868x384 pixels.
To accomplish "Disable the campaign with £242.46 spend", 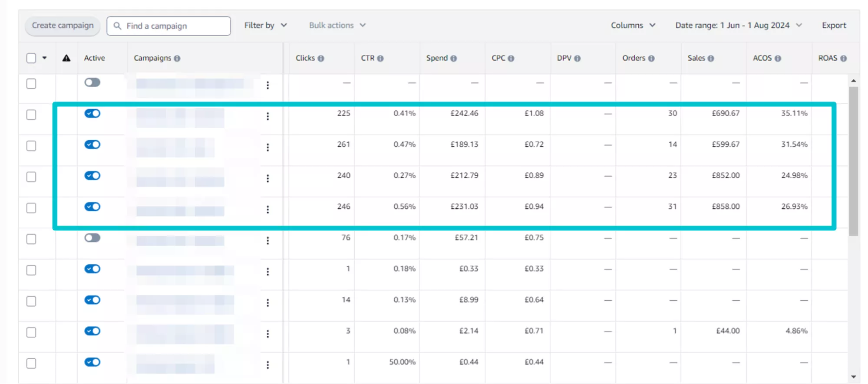I will pos(92,114).
